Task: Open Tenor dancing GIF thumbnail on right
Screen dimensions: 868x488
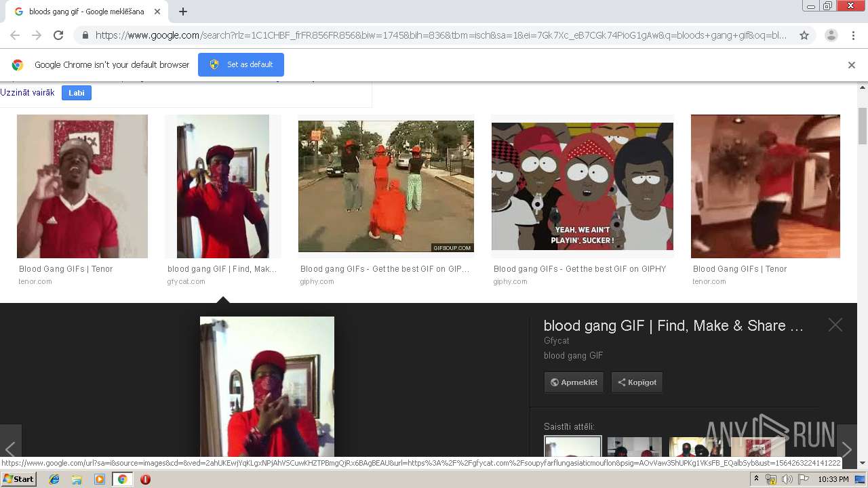Action: coord(766,186)
